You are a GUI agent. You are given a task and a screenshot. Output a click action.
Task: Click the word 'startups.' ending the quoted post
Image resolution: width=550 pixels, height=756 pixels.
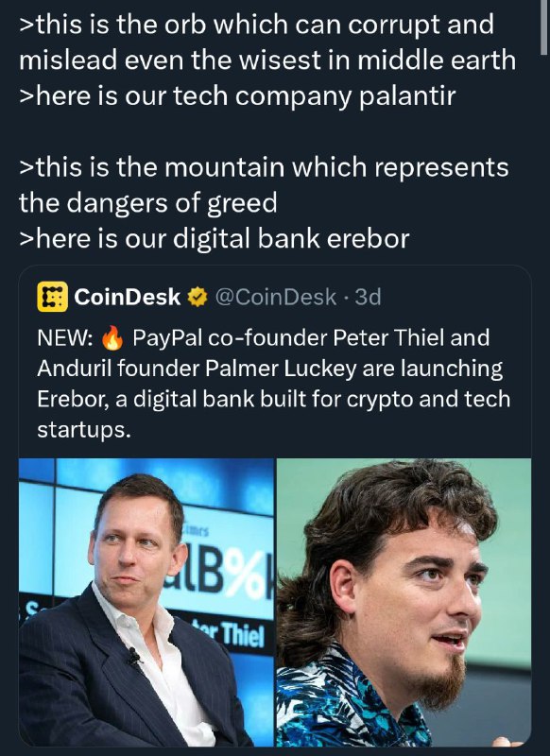[x=84, y=430]
